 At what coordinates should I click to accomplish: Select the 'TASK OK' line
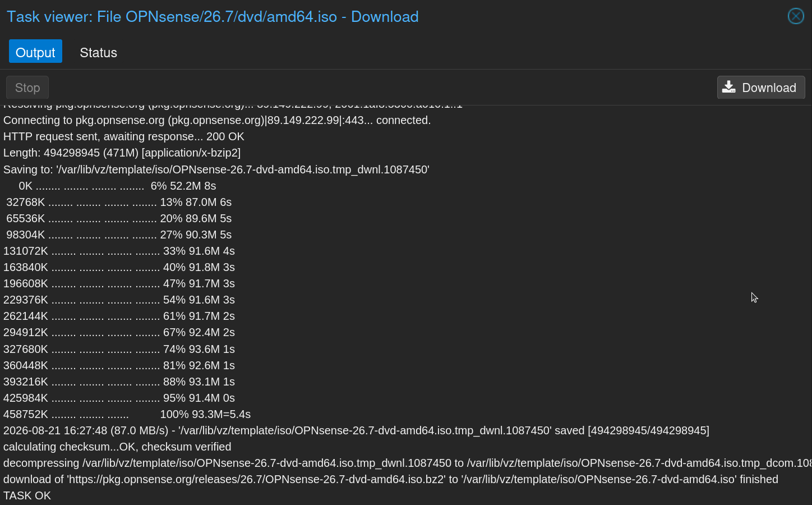27,495
